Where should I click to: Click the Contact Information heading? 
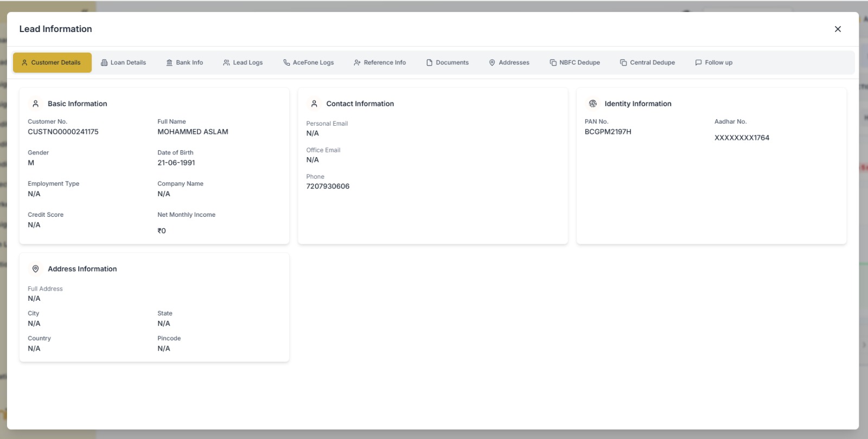(360, 104)
